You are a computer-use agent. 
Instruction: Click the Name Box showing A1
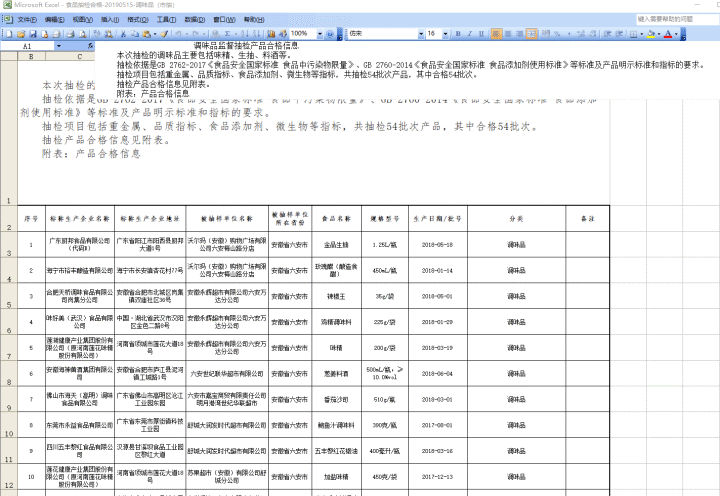[28, 46]
